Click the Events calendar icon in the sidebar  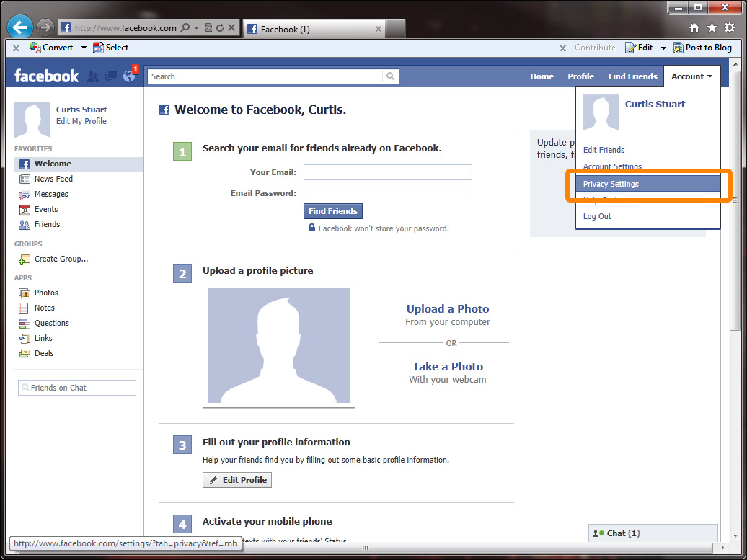coord(25,210)
